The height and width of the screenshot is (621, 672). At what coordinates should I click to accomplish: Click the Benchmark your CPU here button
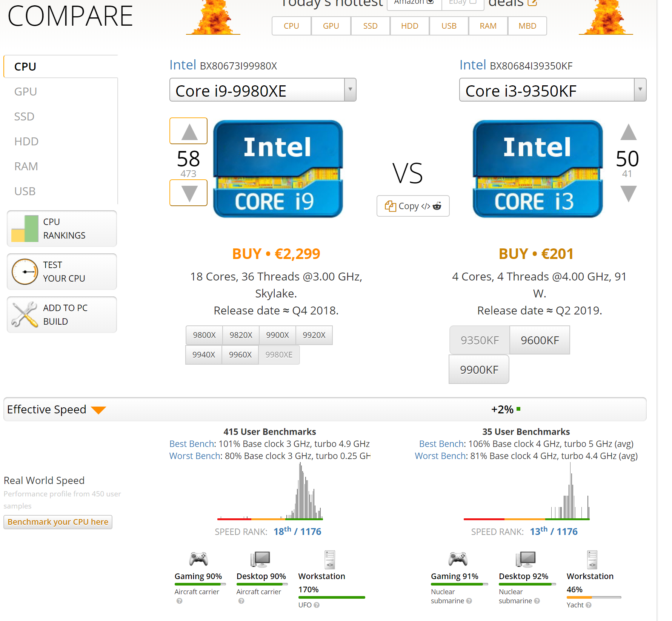58,522
